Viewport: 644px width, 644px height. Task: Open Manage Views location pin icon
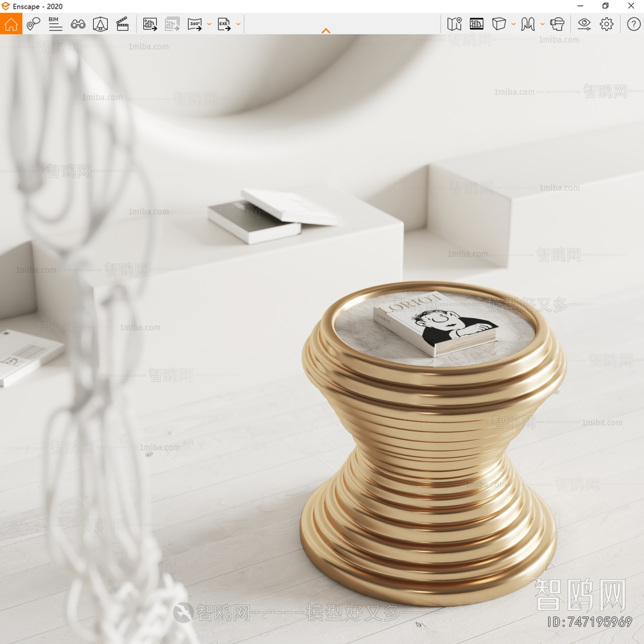pos(33,24)
